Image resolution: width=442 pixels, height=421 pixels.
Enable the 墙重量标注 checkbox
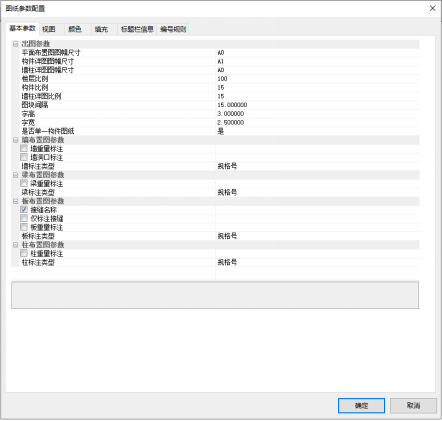(x=24, y=148)
